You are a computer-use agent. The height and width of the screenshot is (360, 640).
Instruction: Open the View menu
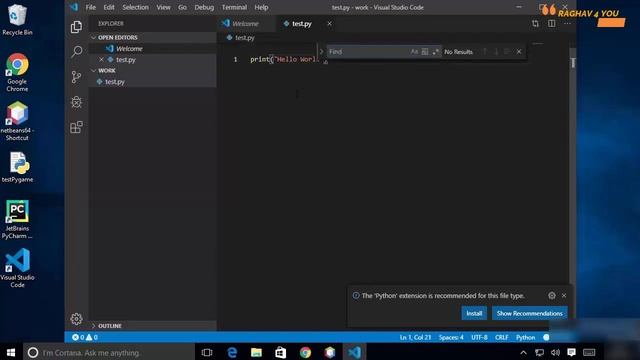click(x=163, y=7)
